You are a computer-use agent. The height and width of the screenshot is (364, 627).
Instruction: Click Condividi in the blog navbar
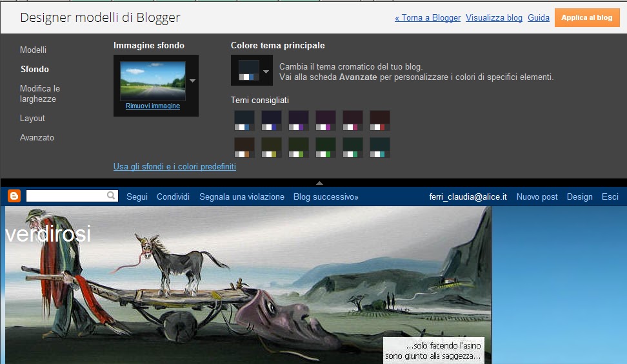173,196
